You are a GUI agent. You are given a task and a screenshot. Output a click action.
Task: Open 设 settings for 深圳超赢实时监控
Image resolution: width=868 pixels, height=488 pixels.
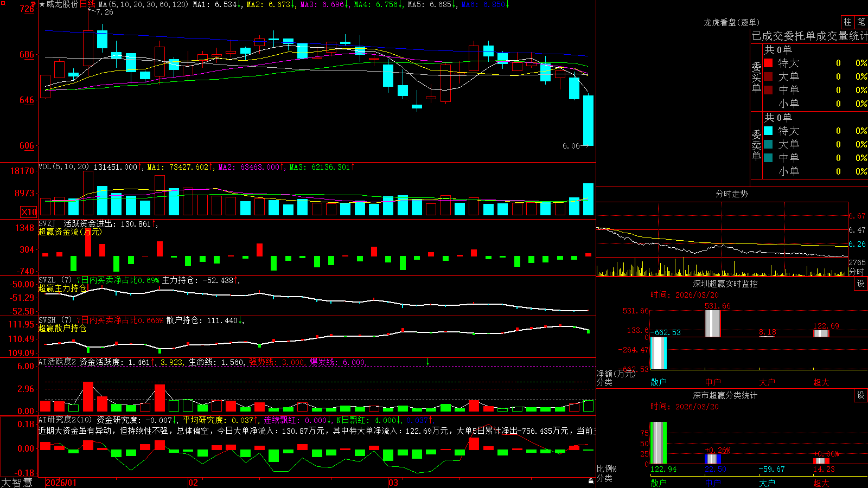[x=861, y=284]
